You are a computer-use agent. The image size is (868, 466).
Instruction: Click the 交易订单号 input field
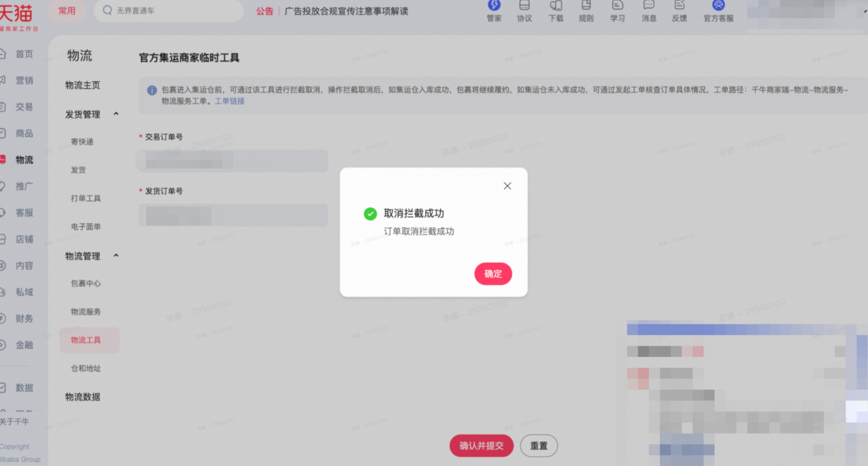234,161
